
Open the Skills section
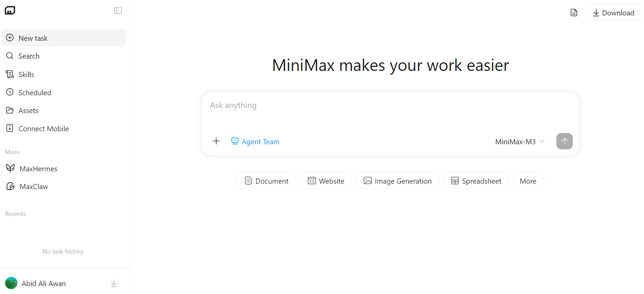coord(64,74)
